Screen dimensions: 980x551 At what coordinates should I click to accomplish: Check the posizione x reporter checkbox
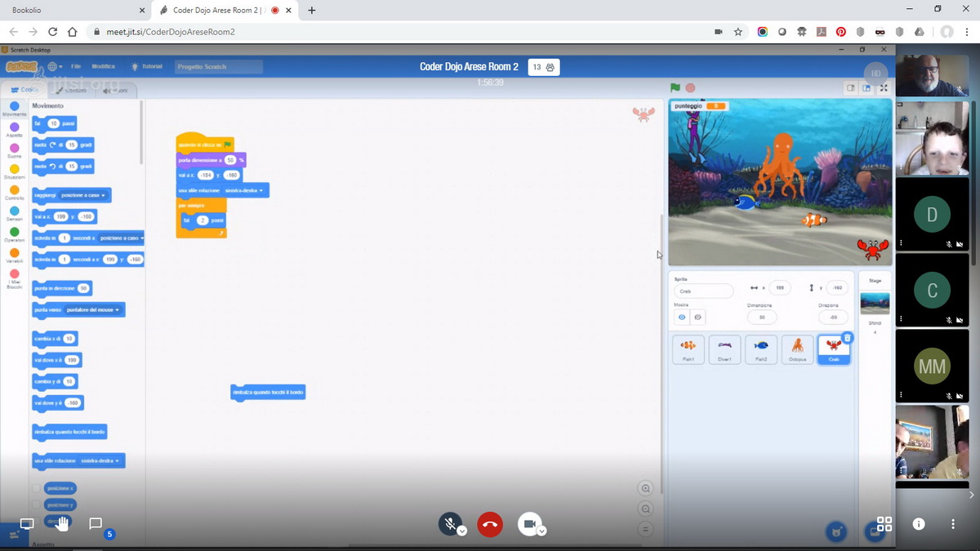35,488
